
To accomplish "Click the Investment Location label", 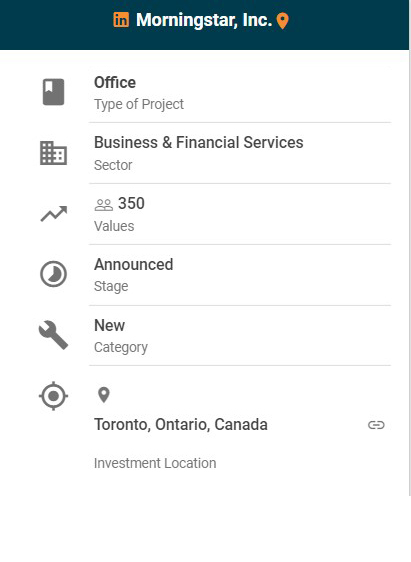I will click(155, 463).
